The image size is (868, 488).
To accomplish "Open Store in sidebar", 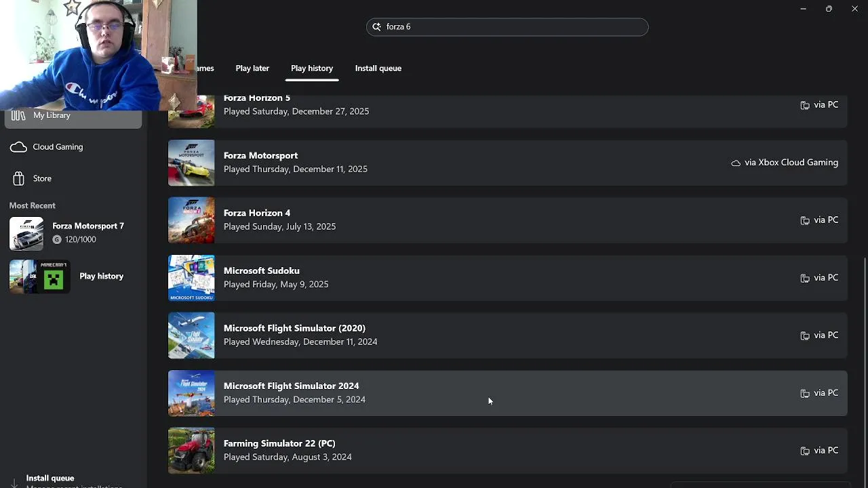I will [x=73, y=178].
